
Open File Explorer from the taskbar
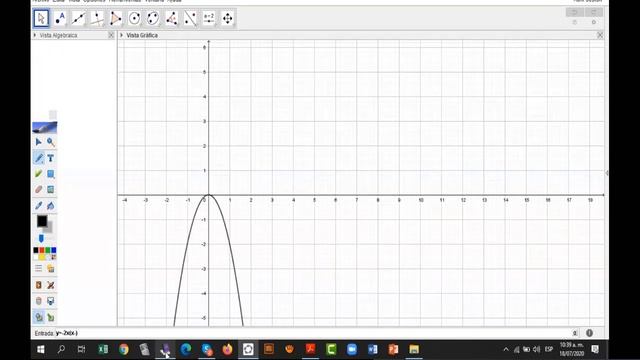(414, 349)
